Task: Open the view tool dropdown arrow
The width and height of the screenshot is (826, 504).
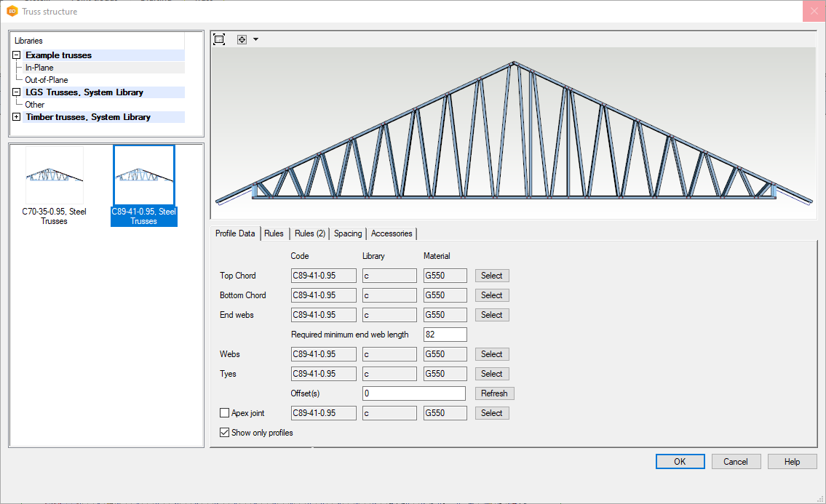Action: 255,39
